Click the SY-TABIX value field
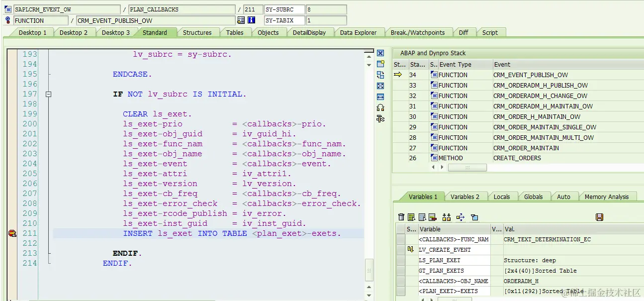This screenshot has height=301, width=644. click(326, 20)
